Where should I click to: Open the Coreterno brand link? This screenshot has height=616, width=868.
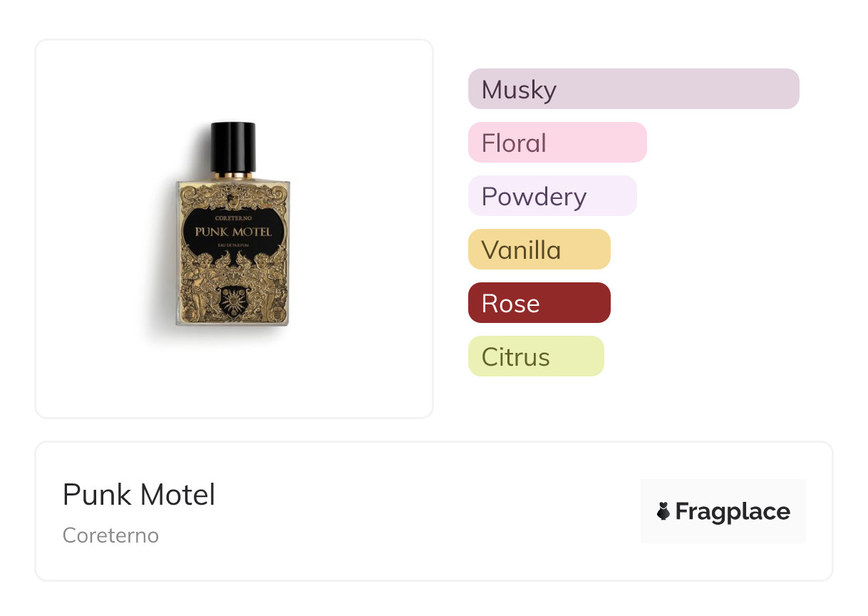pyautogui.click(x=110, y=535)
